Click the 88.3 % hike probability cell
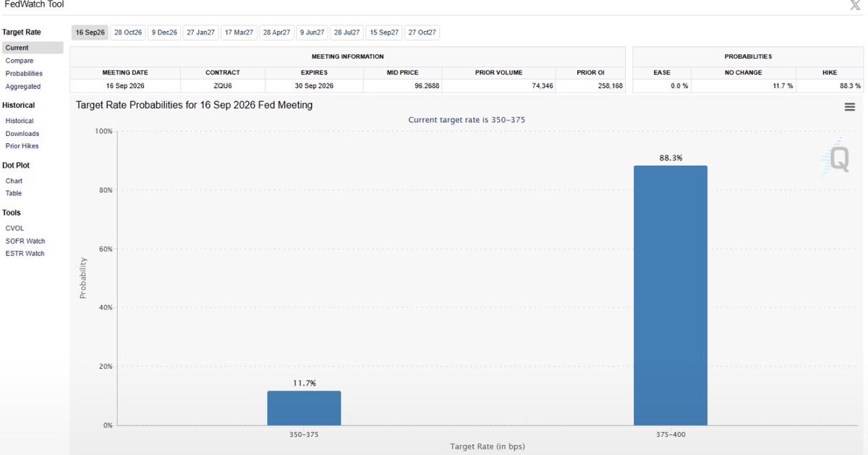This screenshot has width=868, height=455. (x=830, y=85)
